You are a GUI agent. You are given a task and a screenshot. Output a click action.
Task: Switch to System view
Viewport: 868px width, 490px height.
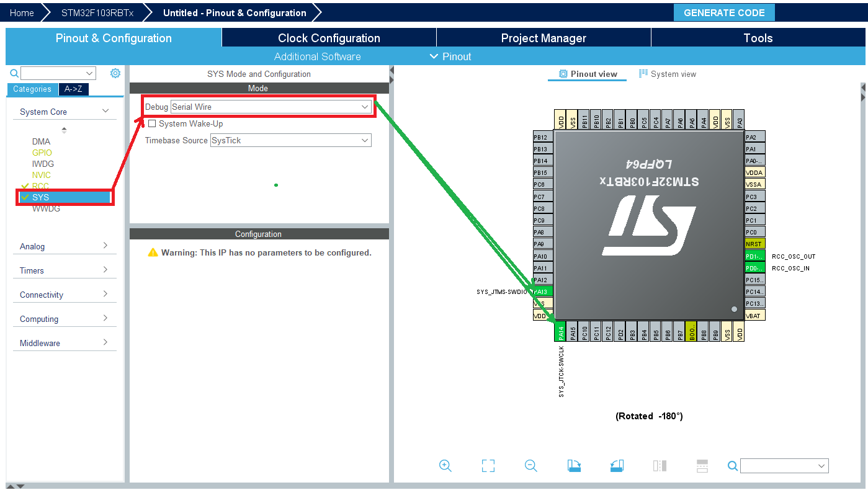(x=668, y=74)
